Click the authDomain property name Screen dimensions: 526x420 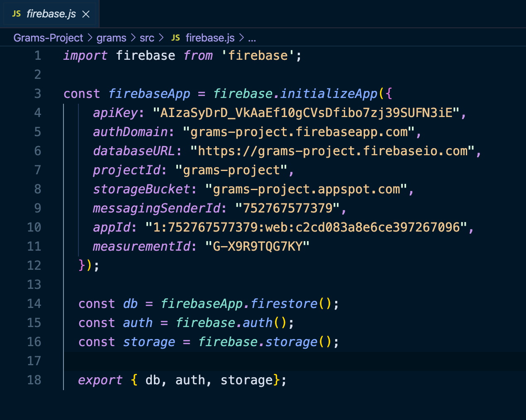(130, 132)
